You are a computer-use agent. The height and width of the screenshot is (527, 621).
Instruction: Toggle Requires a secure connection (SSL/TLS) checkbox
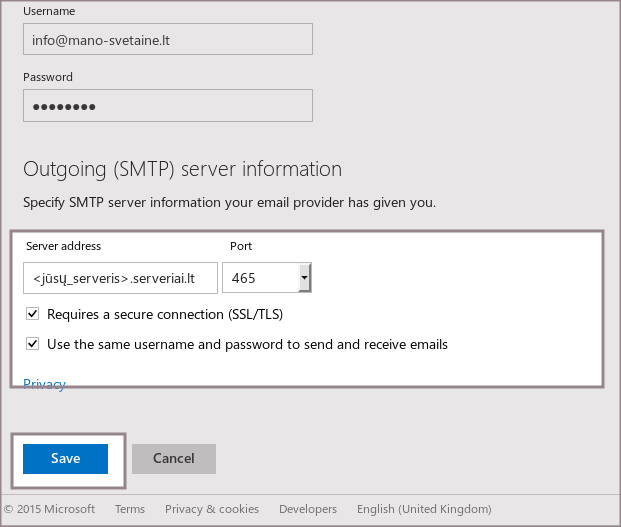[x=33, y=314]
